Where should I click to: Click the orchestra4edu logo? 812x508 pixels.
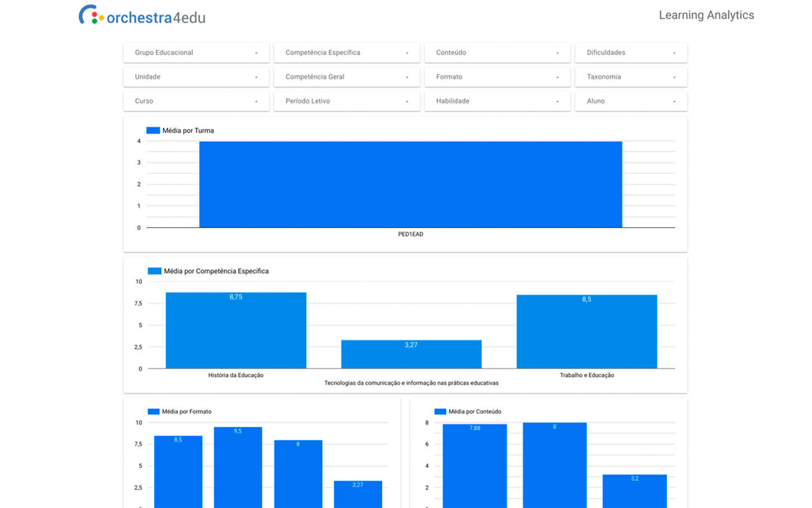point(142,16)
